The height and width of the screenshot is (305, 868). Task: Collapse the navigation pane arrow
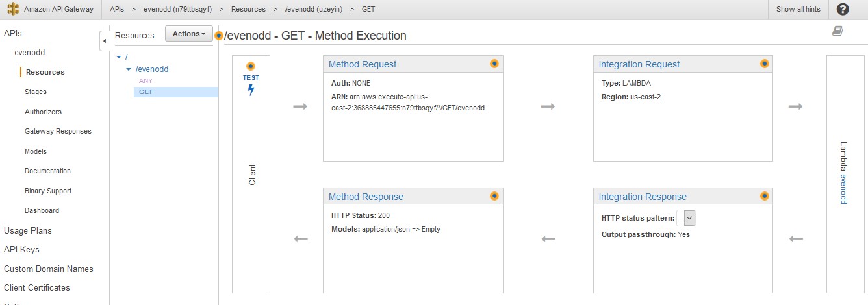click(105, 41)
